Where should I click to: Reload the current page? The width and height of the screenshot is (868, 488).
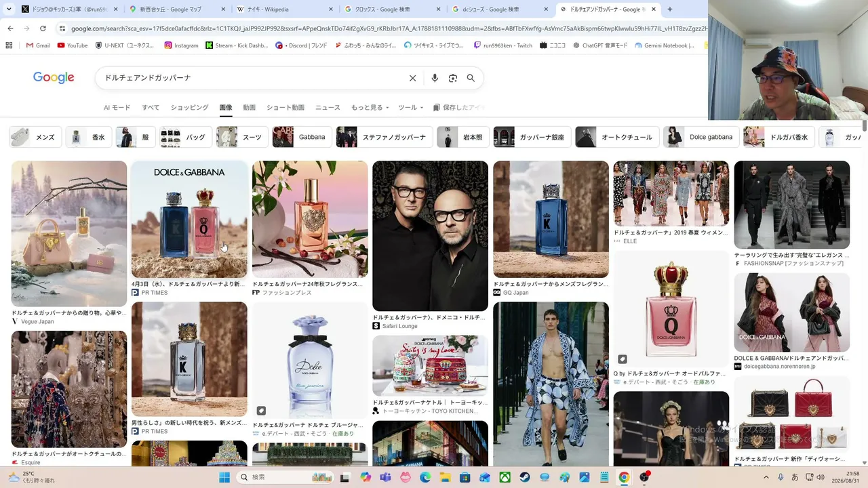coord(43,28)
